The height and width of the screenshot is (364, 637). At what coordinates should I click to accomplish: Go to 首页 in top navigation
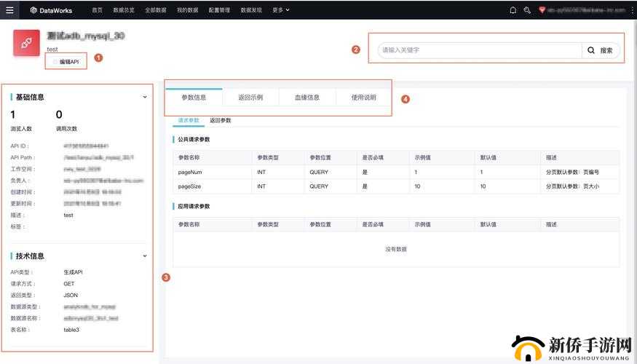tap(97, 10)
